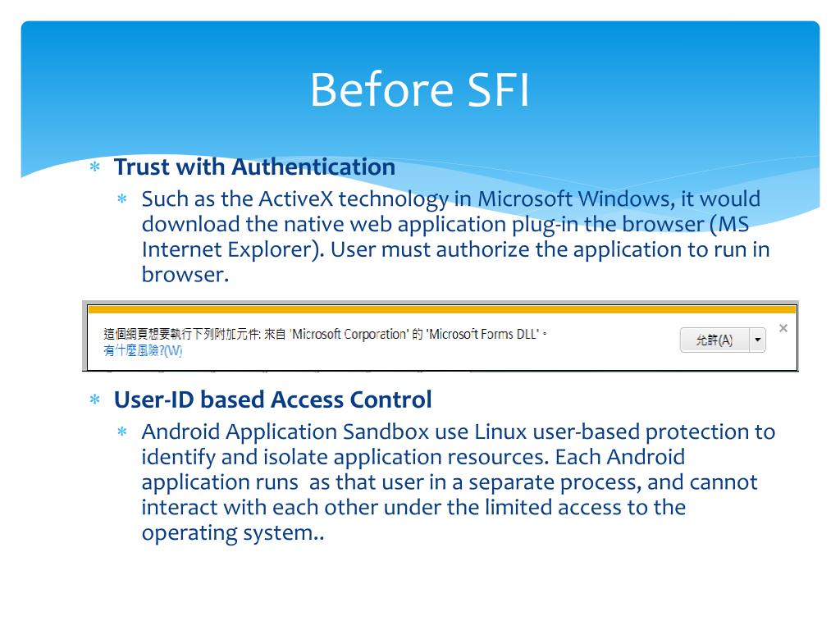The width and height of the screenshot is (840, 630).
Task: Select the User-ID based Access Control heading
Action: pyautogui.click(x=272, y=399)
